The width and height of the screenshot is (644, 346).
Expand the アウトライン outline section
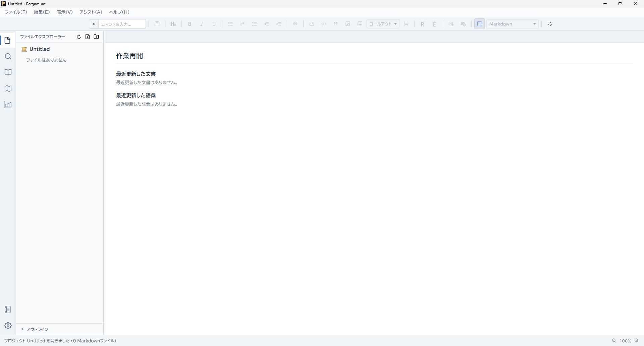click(35, 329)
